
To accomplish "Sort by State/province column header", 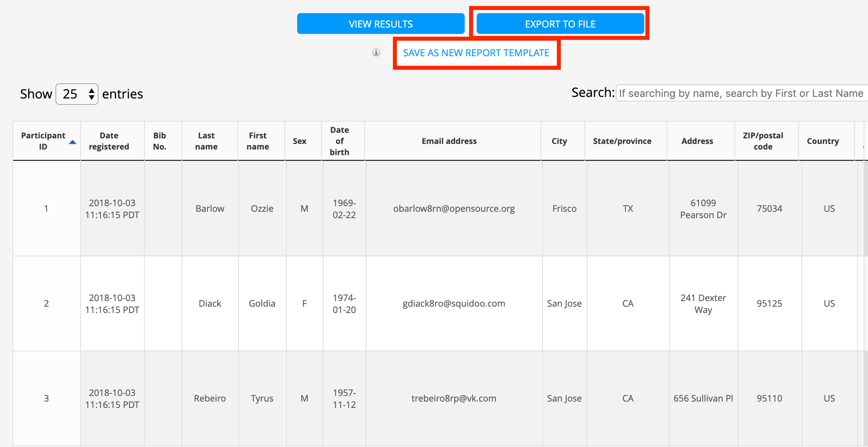I will (622, 141).
